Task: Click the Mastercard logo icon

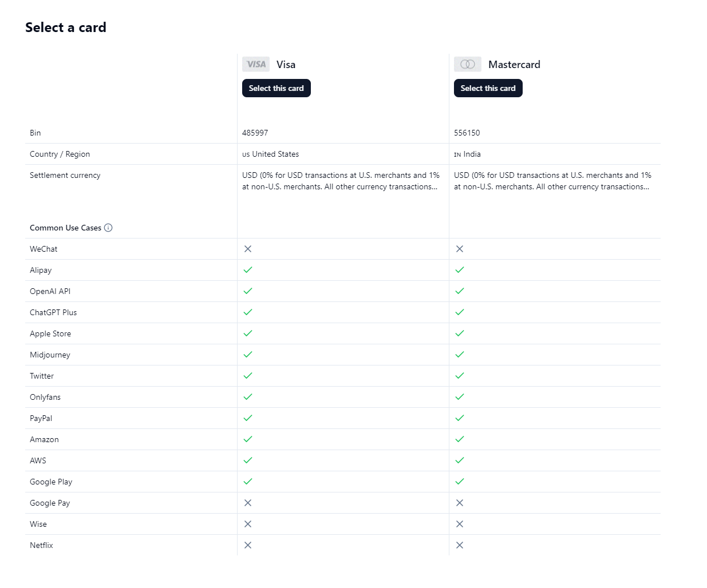Action: coord(467,64)
